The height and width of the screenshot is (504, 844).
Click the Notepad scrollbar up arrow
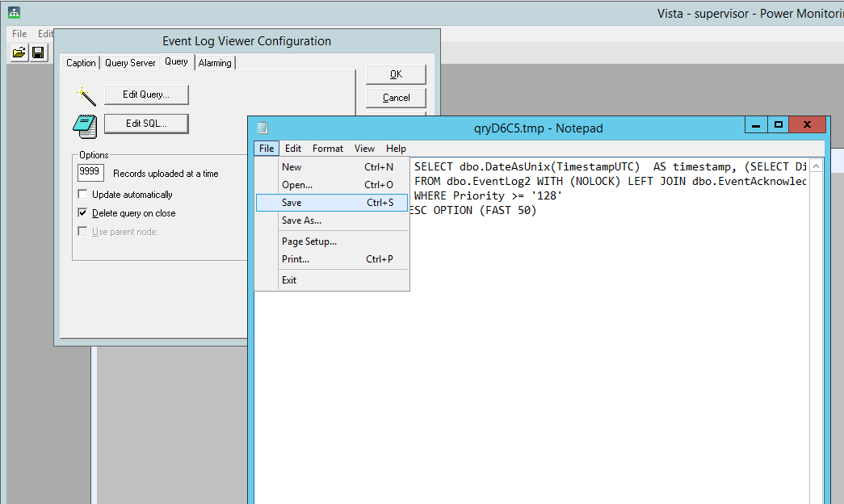[x=816, y=166]
